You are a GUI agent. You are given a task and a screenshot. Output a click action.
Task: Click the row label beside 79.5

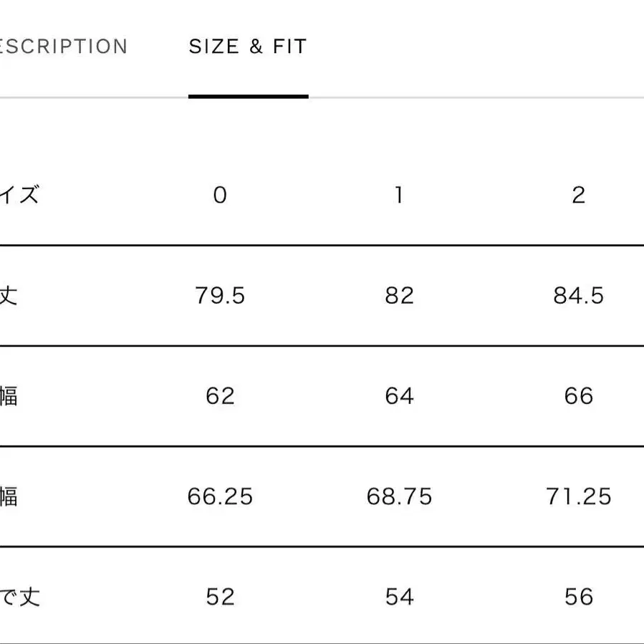point(9,296)
